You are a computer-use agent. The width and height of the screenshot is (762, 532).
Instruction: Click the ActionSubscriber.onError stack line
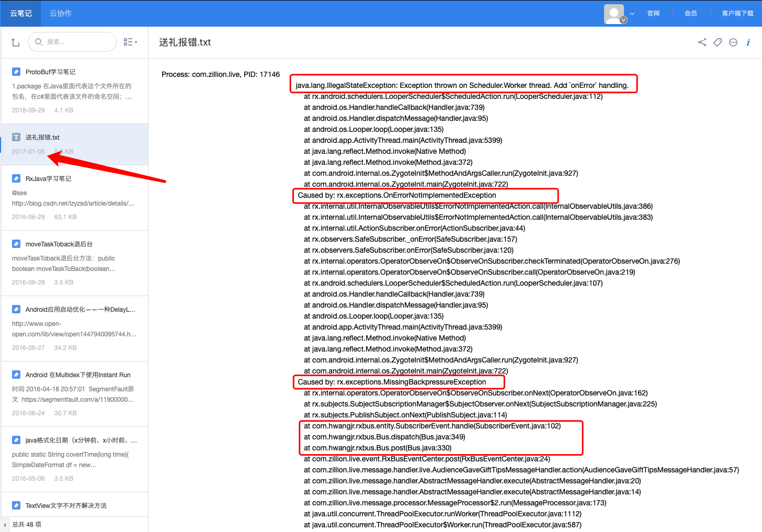[415, 228]
